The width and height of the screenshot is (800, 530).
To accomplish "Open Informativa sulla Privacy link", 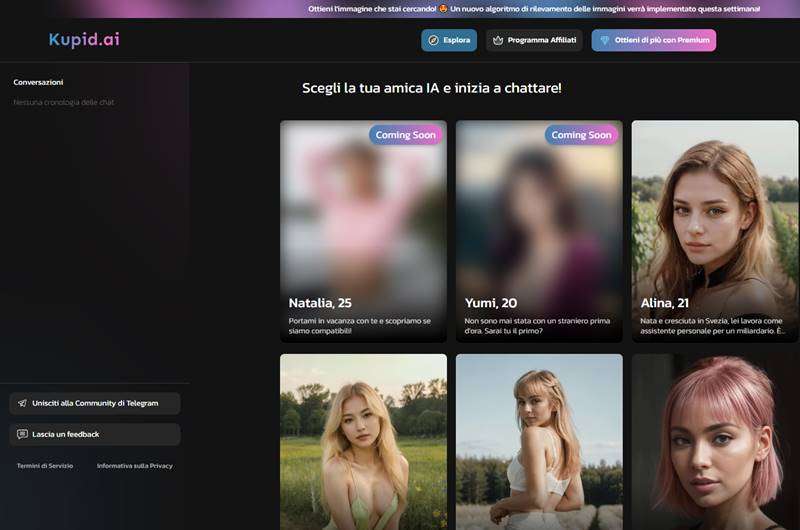I will point(135,466).
